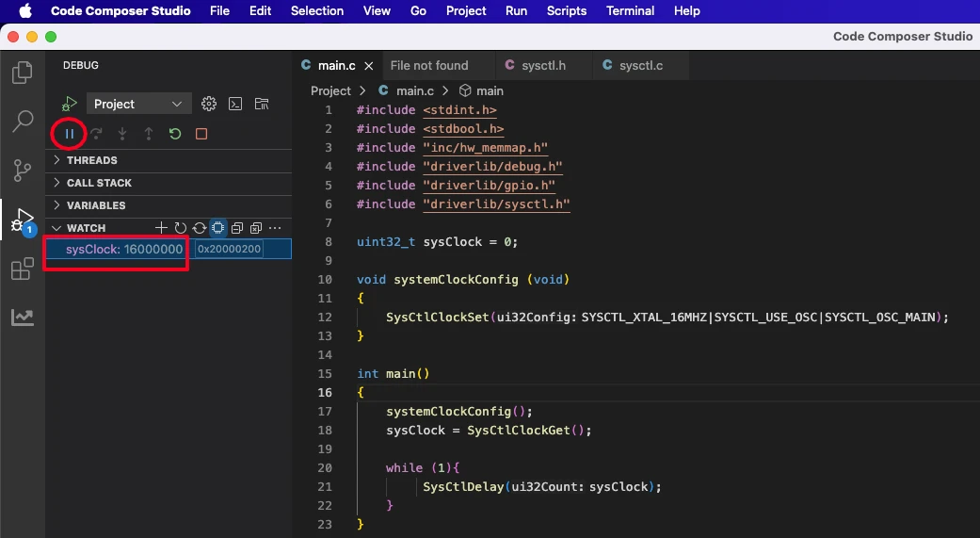Expand the THREADS section
Screen dimensions: 980x538
(x=91, y=160)
